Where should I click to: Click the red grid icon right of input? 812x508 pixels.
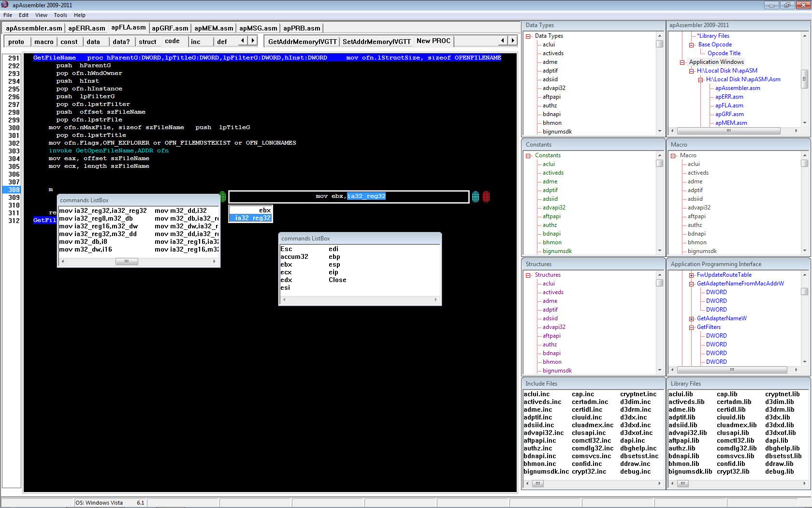[x=486, y=196]
